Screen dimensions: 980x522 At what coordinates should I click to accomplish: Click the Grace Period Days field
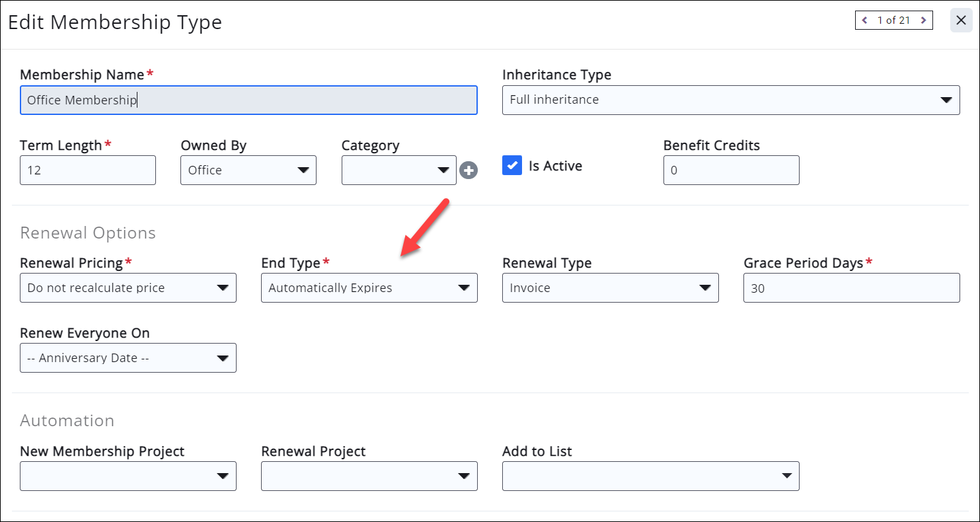pos(851,288)
